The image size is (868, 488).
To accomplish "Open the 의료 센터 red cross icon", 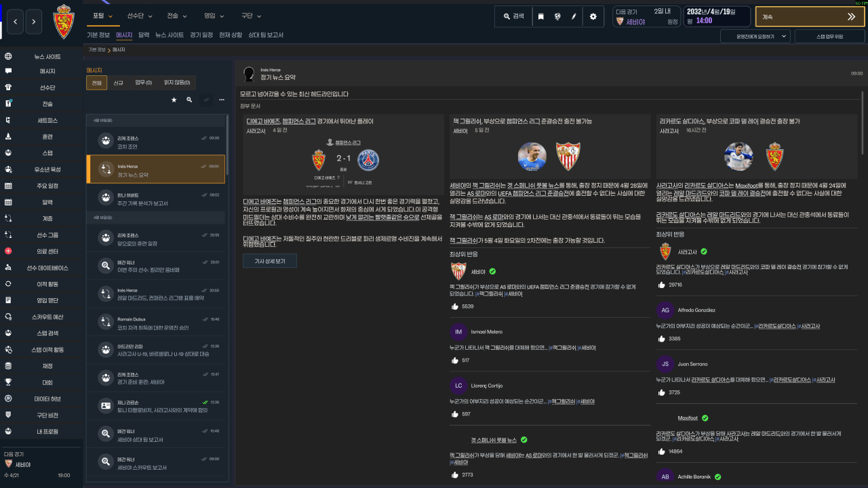I will (x=8, y=251).
